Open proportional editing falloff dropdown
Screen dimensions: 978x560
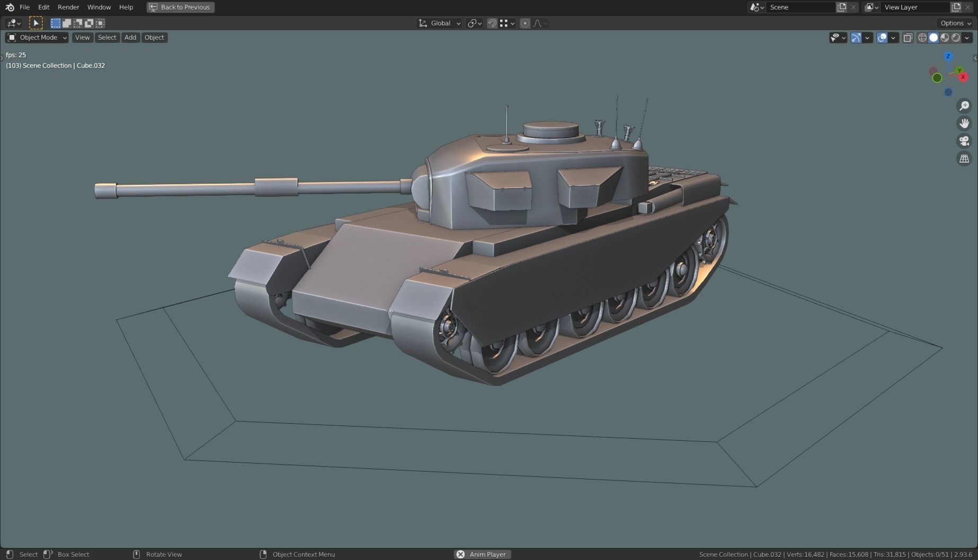point(540,23)
